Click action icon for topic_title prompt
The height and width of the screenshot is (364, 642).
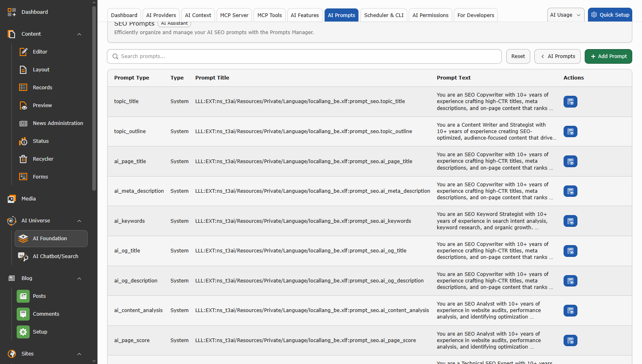pyautogui.click(x=570, y=101)
